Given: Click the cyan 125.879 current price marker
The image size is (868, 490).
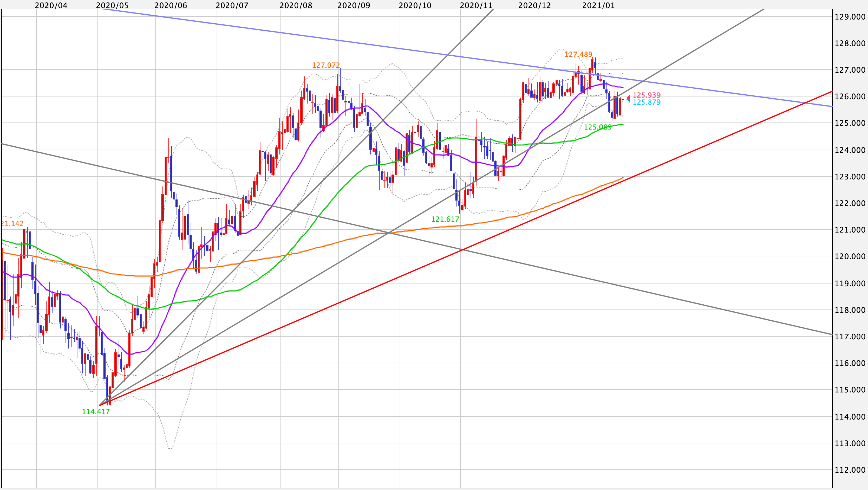Looking at the screenshot, I should pos(647,102).
